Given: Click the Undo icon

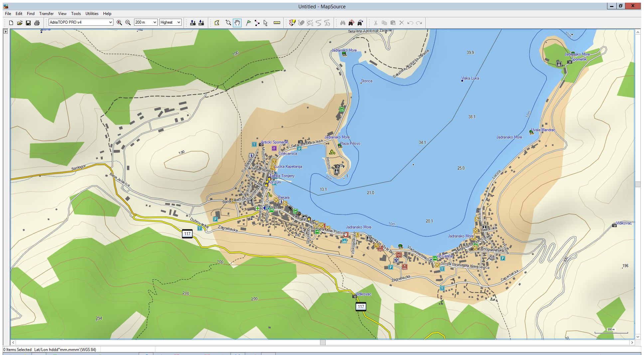Looking at the screenshot, I should [x=410, y=23].
